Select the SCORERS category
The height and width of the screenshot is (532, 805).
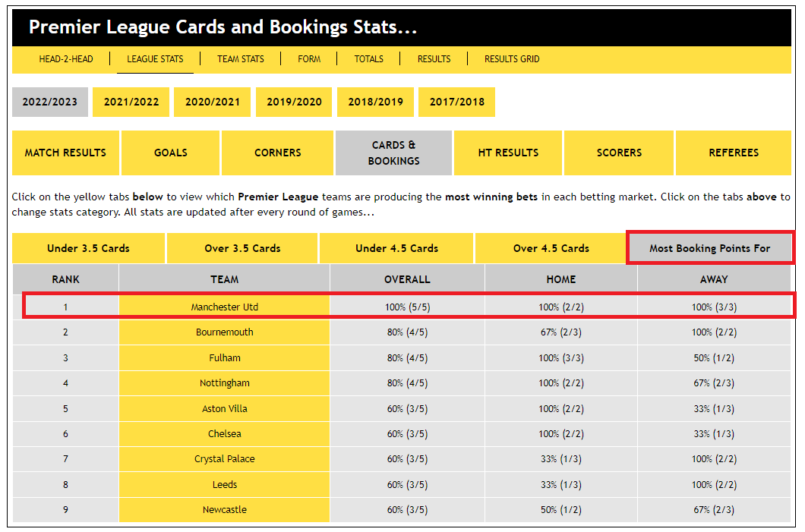618,152
